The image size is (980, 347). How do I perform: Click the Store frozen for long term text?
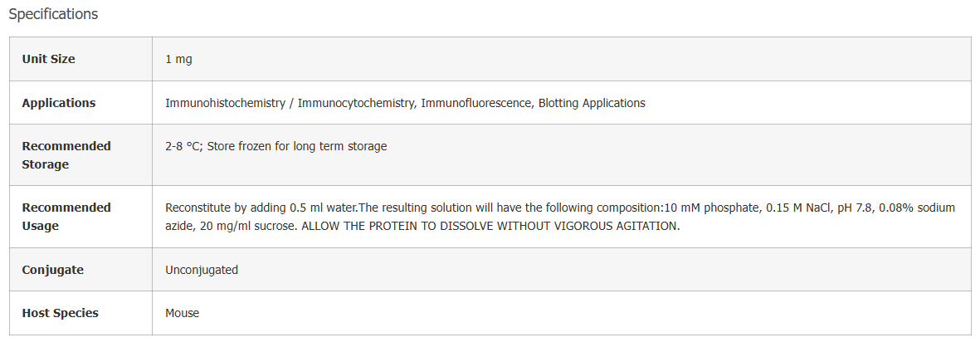tap(297, 146)
